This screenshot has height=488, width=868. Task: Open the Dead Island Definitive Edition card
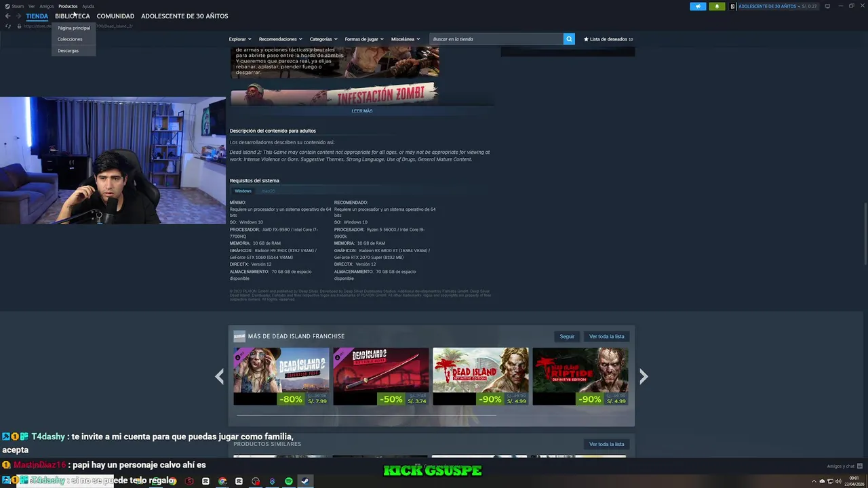481,376
